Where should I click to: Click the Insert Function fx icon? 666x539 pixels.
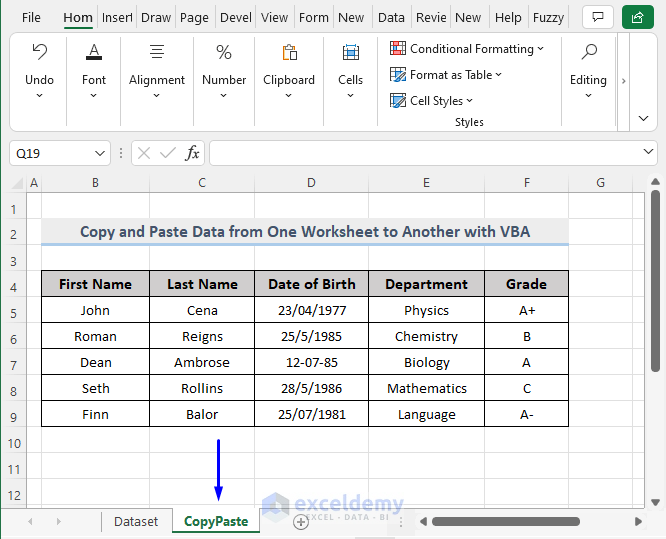(x=192, y=153)
